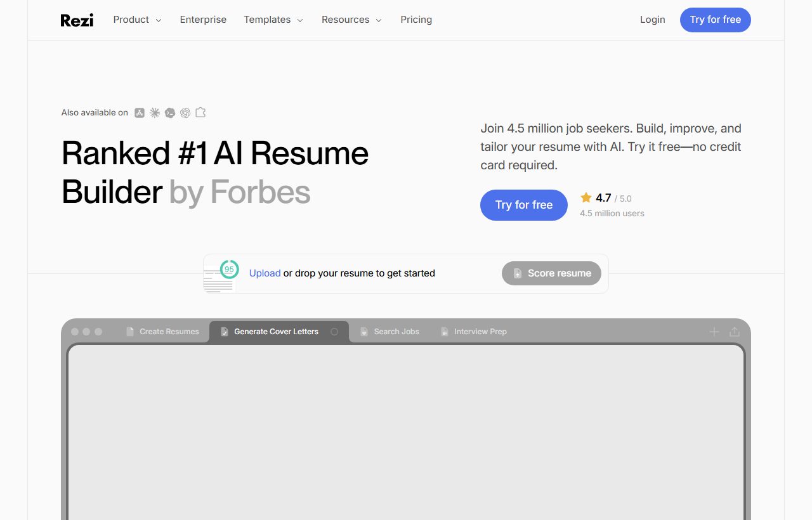
Task: Click the gold star rating icon
Action: point(586,198)
